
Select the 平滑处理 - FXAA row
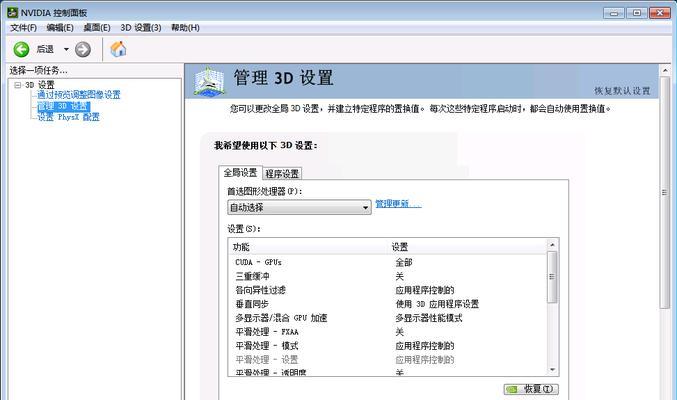[387, 332]
